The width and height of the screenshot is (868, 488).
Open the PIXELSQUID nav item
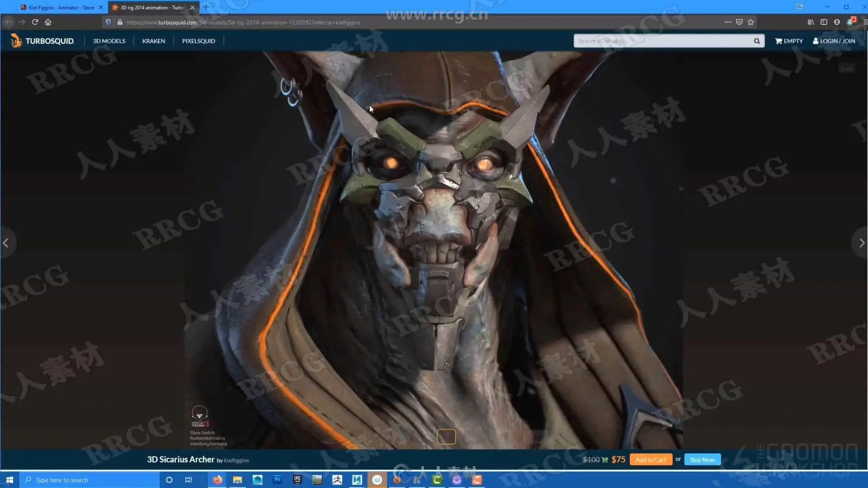coord(198,41)
